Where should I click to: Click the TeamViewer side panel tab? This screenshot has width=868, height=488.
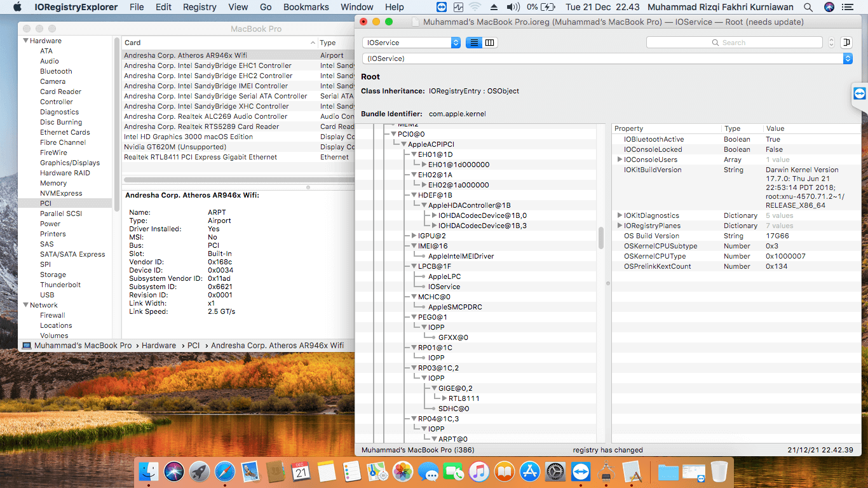(859, 94)
